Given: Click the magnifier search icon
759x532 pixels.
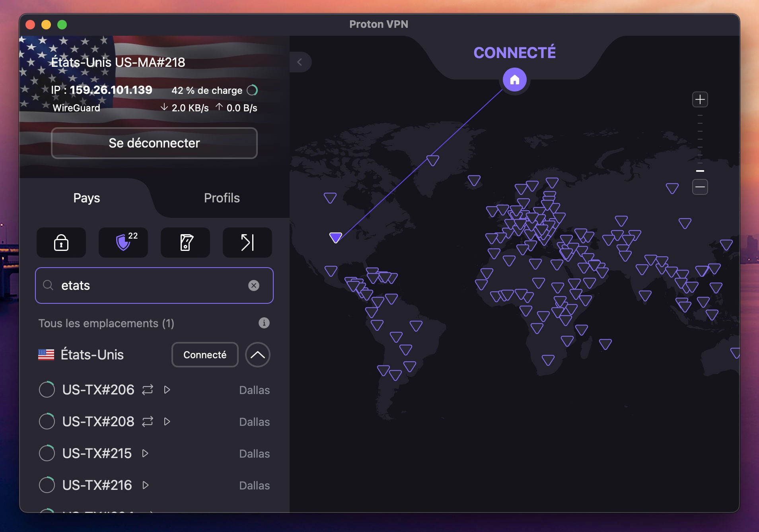Looking at the screenshot, I should (x=48, y=285).
